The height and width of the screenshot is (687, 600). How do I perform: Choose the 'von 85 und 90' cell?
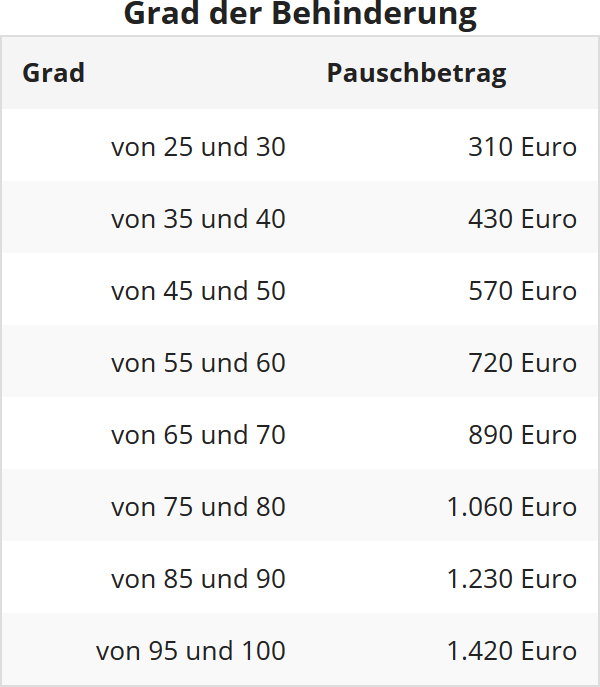(198, 579)
